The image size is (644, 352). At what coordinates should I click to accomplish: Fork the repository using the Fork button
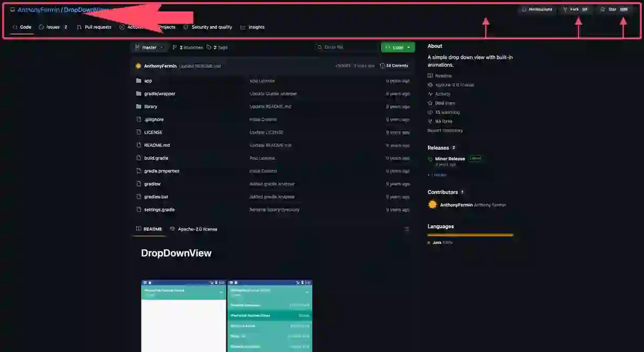(x=575, y=9)
